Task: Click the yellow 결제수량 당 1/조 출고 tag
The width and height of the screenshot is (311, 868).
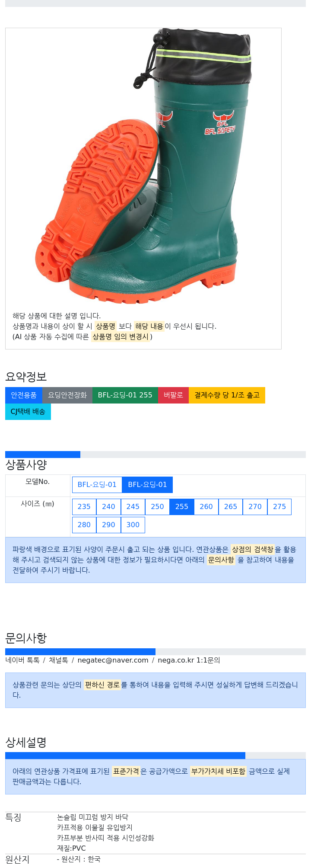Action: pos(227,395)
